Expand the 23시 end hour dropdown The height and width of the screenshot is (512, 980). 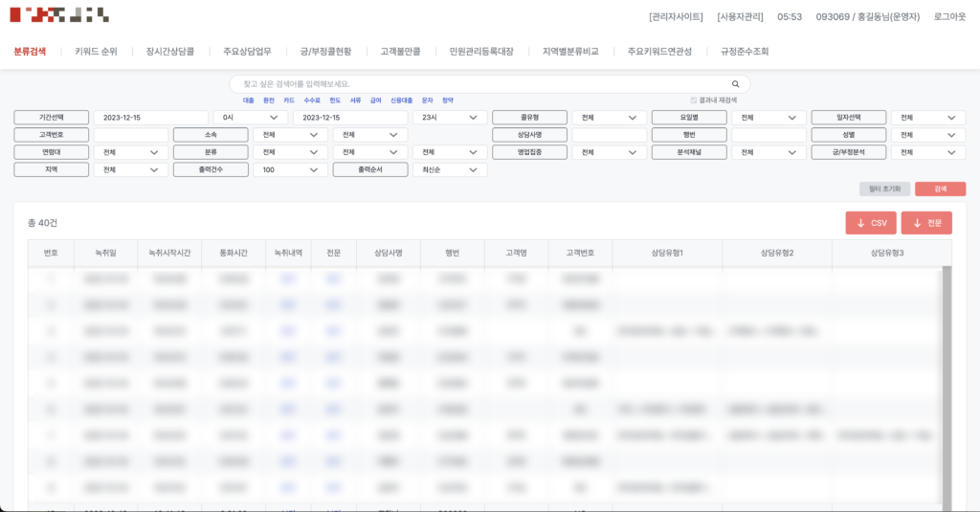[449, 118]
